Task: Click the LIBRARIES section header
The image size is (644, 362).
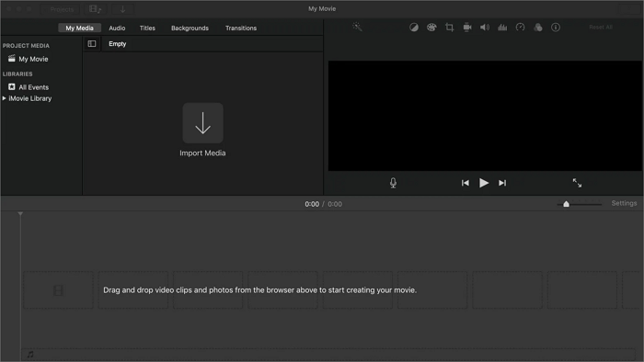Action: click(x=17, y=74)
